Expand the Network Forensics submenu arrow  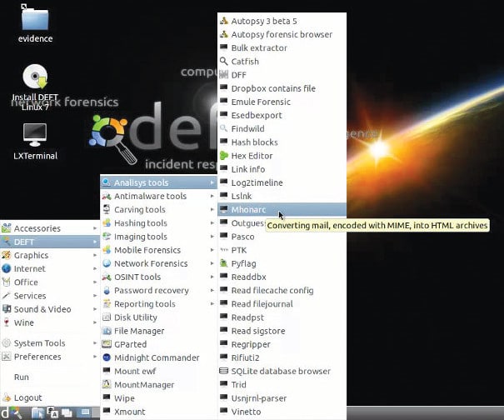point(212,263)
